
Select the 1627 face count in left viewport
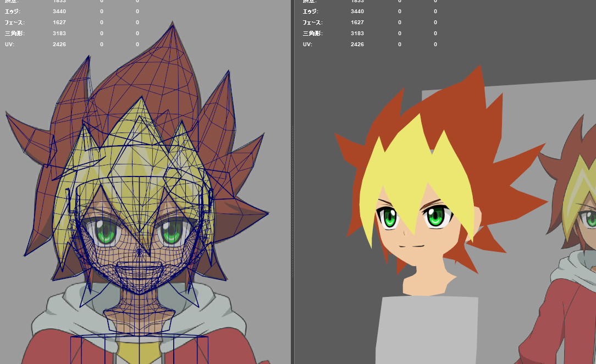pos(59,23)
